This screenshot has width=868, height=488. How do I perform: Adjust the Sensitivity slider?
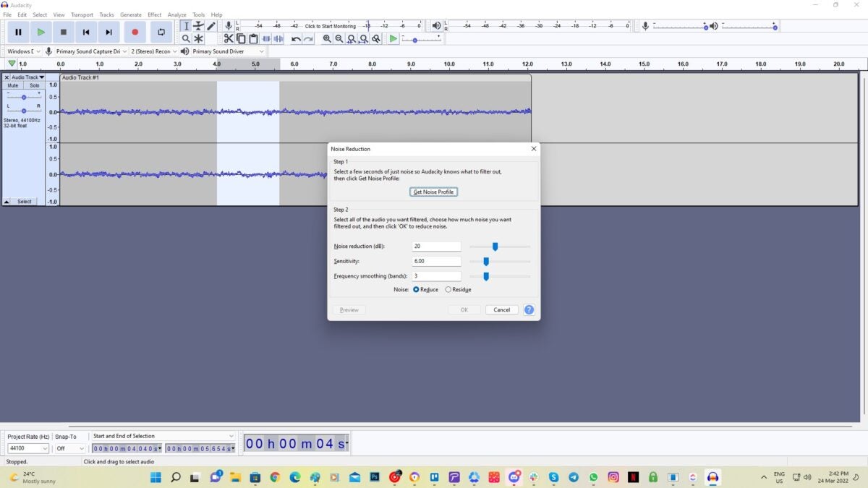pos(486,261)
